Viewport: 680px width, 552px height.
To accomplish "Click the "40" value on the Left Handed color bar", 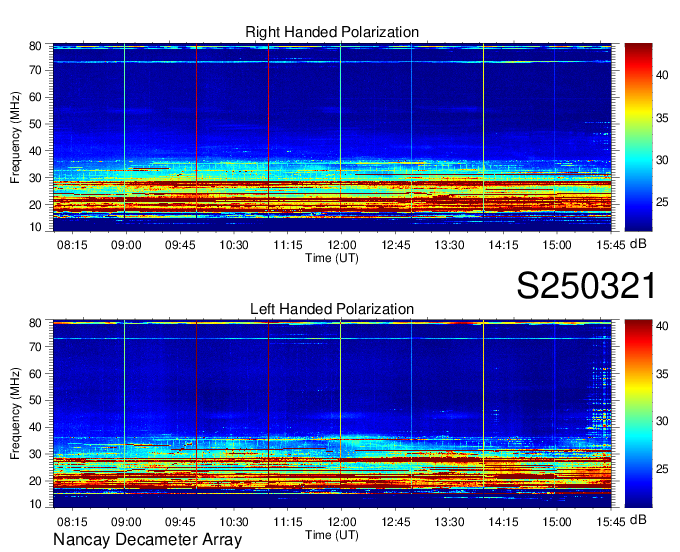I will tap(662, 326).
